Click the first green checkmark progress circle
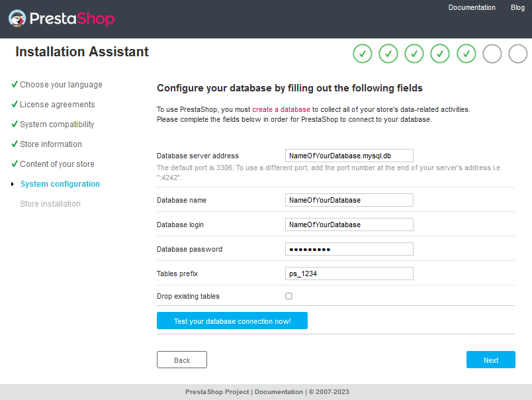 click(x=363, y=54)
